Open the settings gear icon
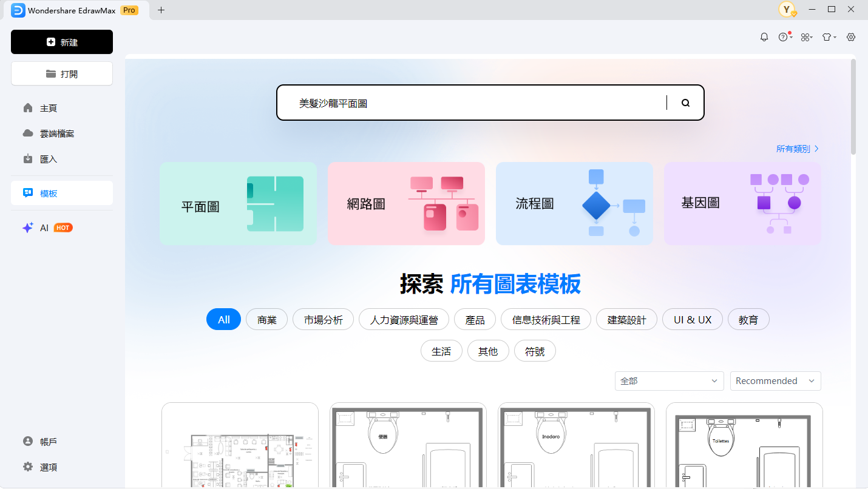 coord(850,36)
